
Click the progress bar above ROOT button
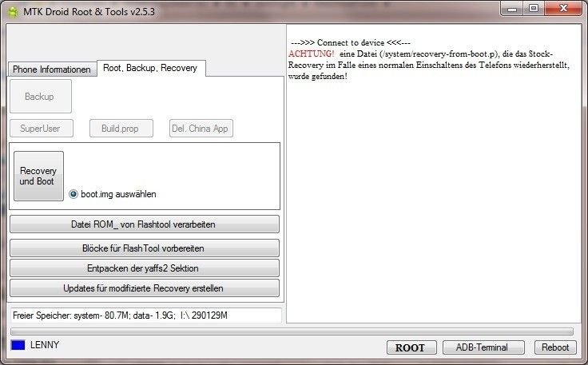[x=292, y=331]
